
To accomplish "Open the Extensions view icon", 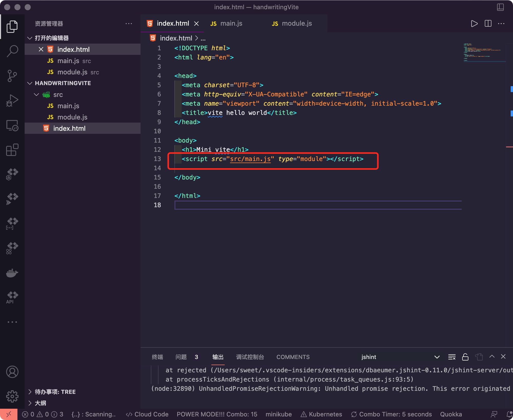I will (12, 150).
